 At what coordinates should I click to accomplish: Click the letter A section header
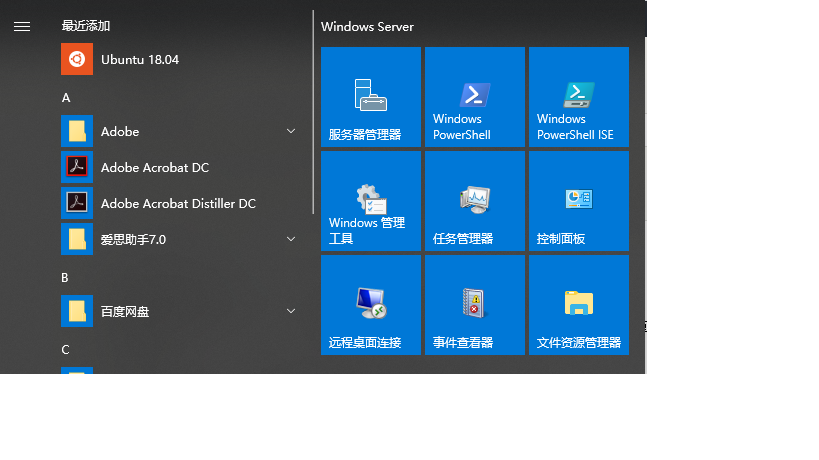(66, 97)
